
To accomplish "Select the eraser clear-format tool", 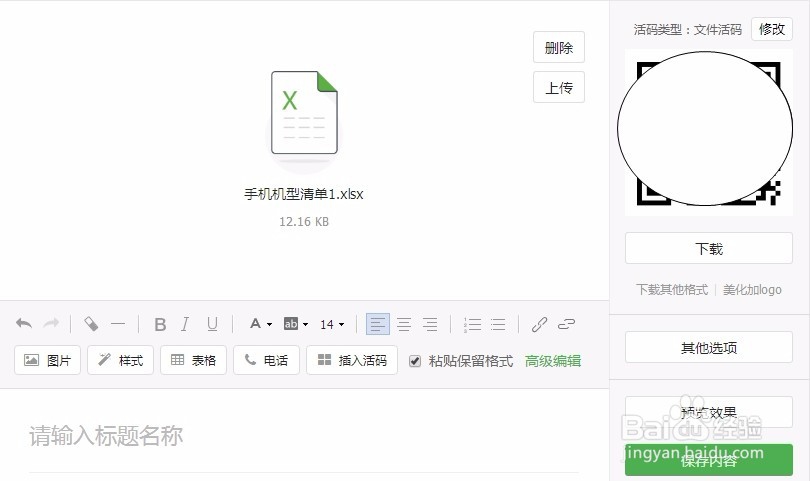I will tap(91, 324).
